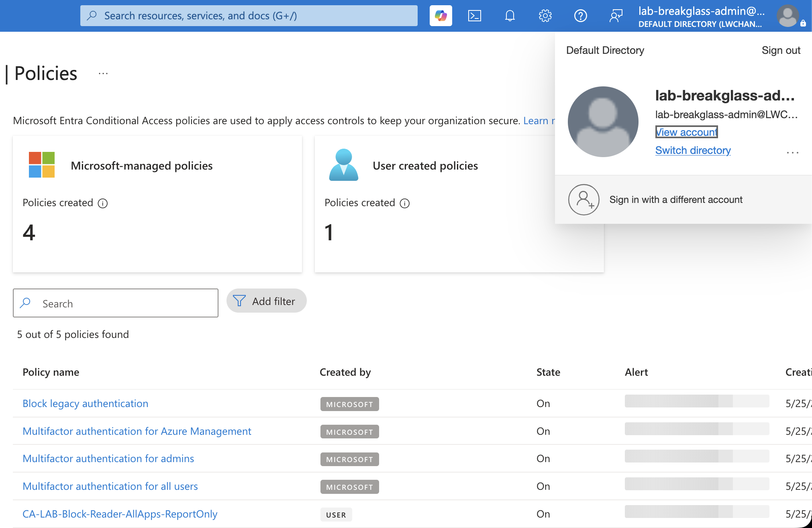Open more options ellipsis in account panel
Screen dimensions: 812x528
tap(792, 152)
